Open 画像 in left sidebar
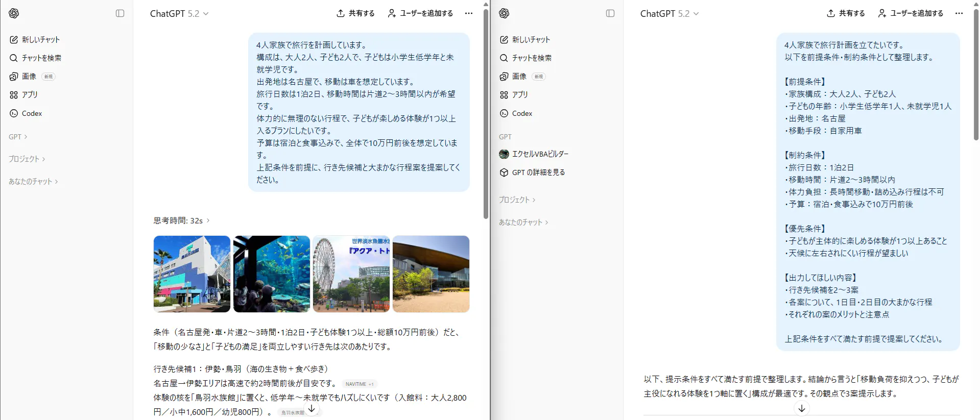This screenshot has width=980, height=420. click(29, 76)
